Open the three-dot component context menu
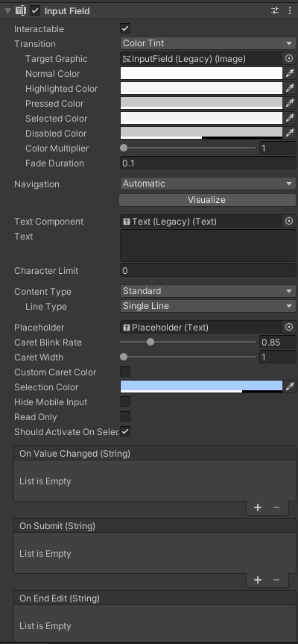This screenshot has height=644, width=298. pyautogui.click(x=290, y=10)
